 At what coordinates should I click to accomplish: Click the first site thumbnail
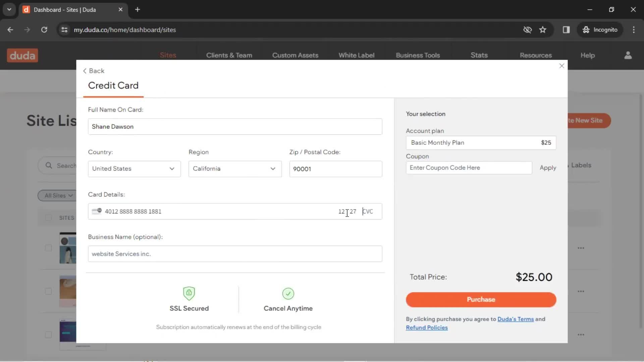coord(68,248)
